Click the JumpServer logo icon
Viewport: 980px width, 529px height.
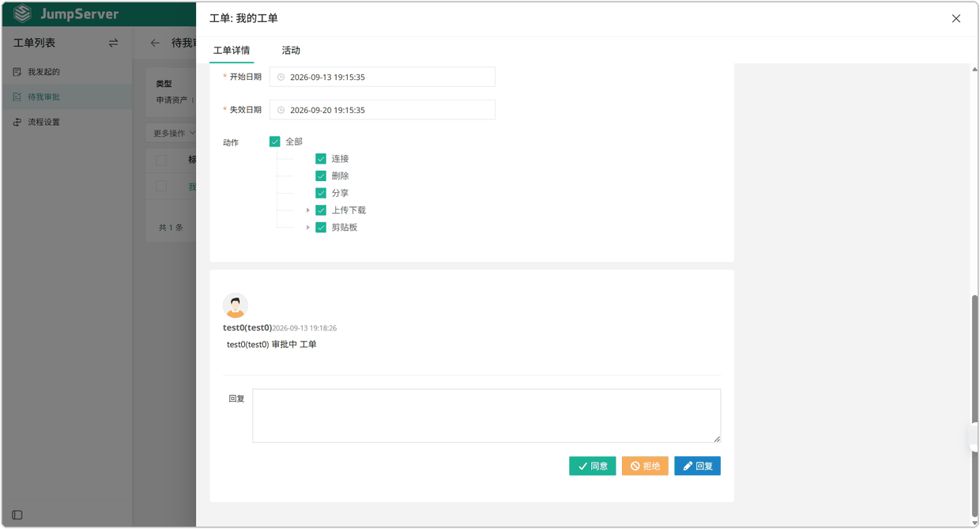click(x=22, y=13)
